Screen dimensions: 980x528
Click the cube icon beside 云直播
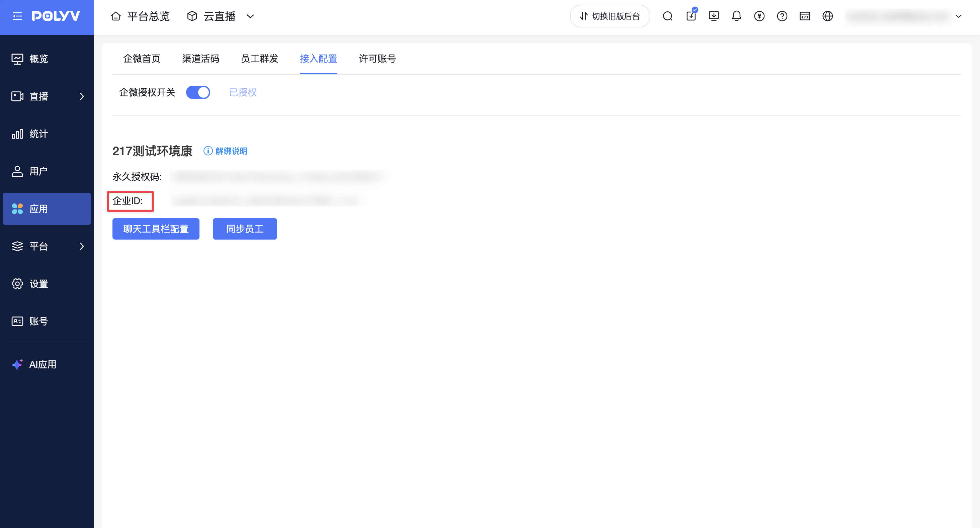click(x=192, y=16)
